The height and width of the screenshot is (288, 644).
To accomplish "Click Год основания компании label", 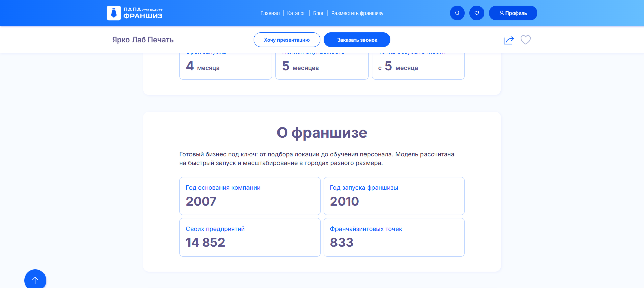I will point(223,188).
